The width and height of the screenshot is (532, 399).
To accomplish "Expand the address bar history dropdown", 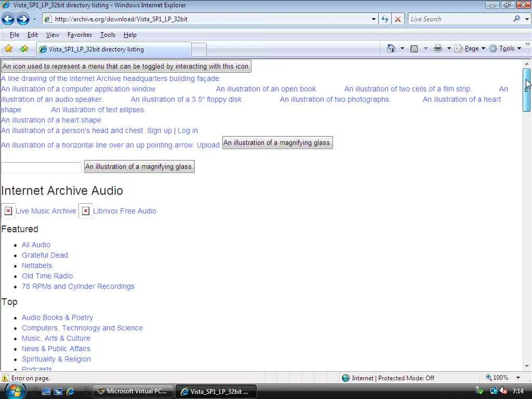I will [374, 19].
